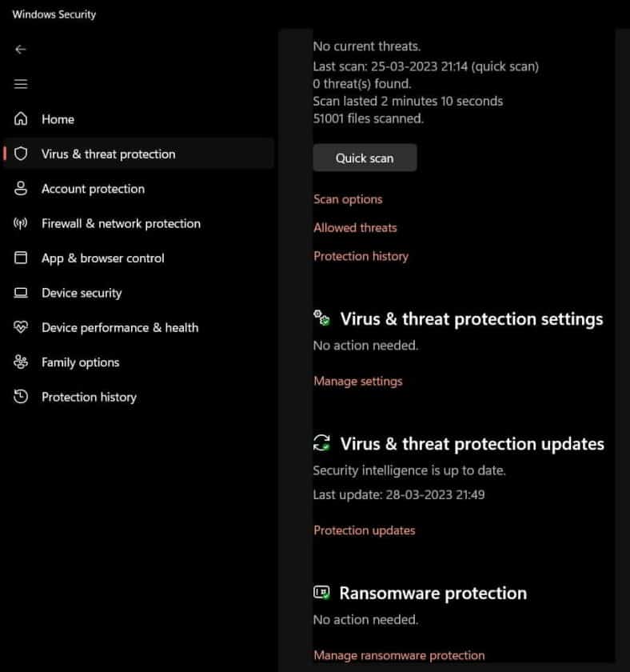Click the Firewall & network protection icon
This screenshot has width=630, height=672.
click(x=21, y=223)
